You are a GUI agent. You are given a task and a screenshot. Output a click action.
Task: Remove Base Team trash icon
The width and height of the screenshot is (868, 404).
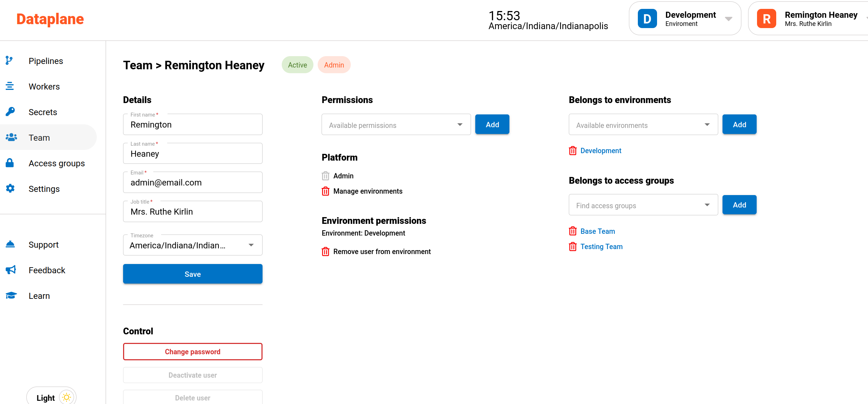coord(573,231)
